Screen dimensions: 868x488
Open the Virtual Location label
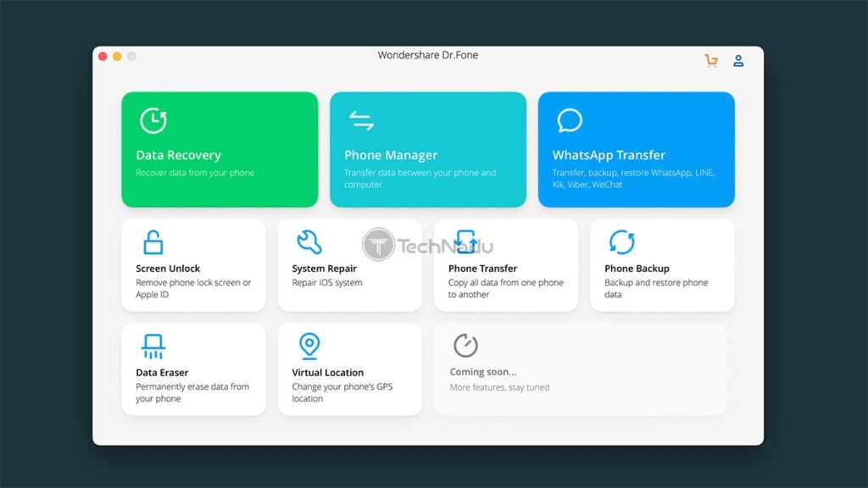(x=328, y=373)
